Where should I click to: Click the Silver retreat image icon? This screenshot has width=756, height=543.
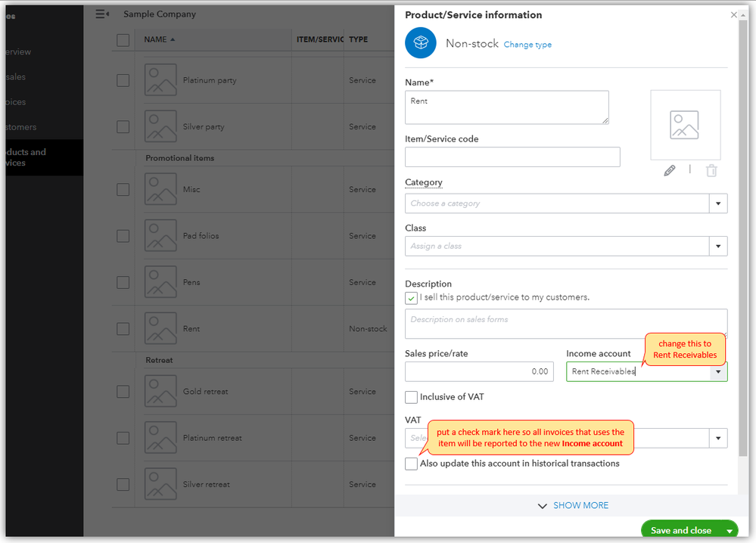point(160,484)
